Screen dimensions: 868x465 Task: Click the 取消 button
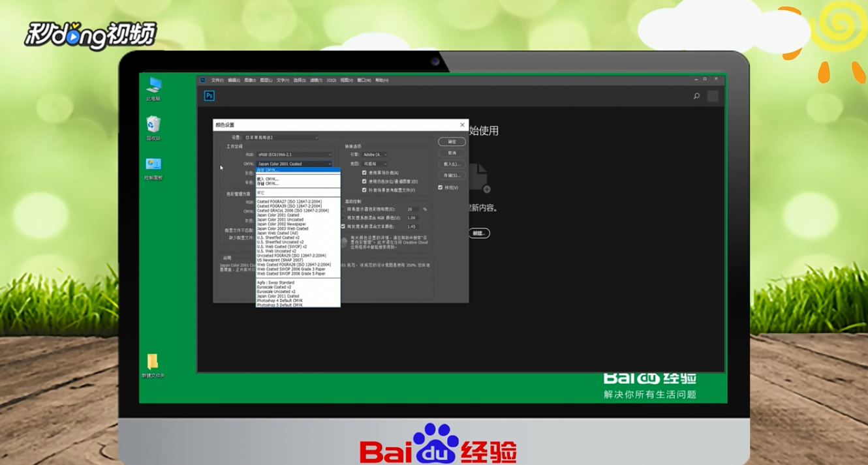(452, 153)
